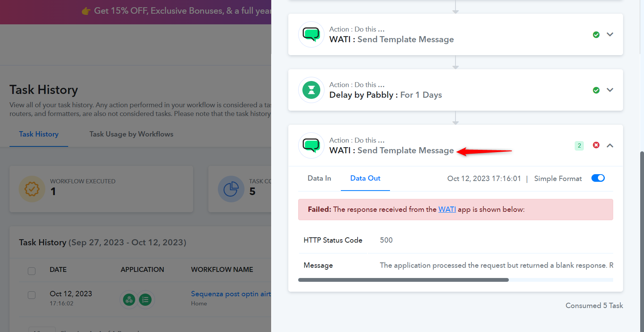Click the Message row label
The width and height of the screenshot is (644, 332).
(318, 265)
